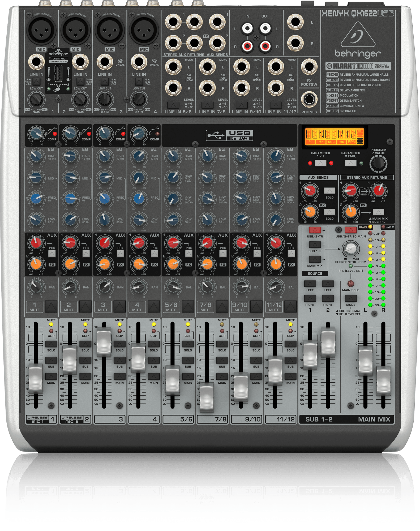Route channel 9/10 to MAIN
Viewport: 420px width, 531px height.
click(x=256, y=376)
